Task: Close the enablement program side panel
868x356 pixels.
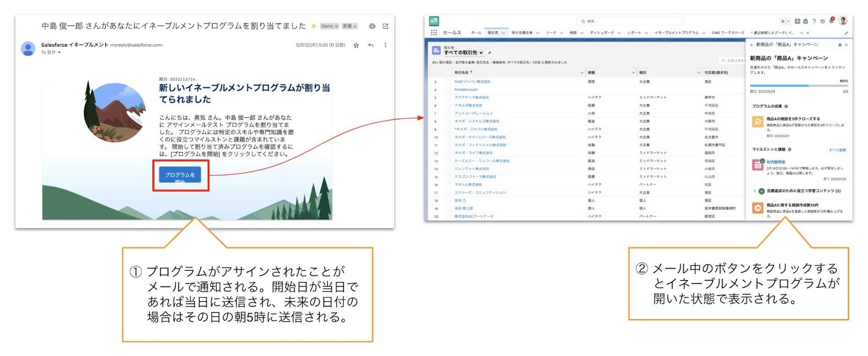Action: pyautogui.click(x=846, y=45)
